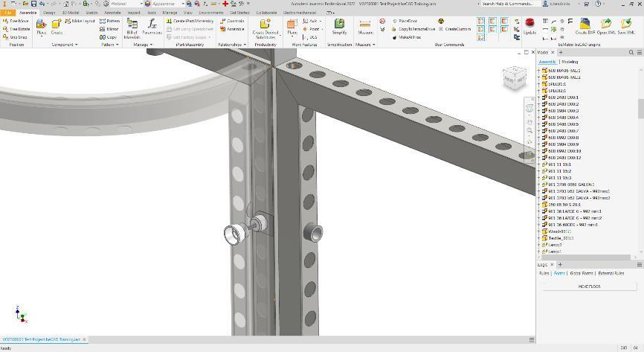Screen dimensions: 644x352
Task: Open the Bill of Materials
Action: point(132,28)
